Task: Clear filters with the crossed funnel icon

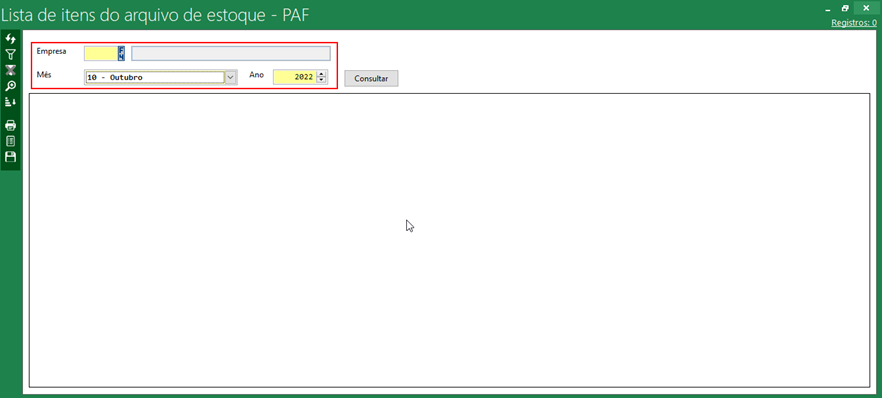Action: pyautogui.click(x=10, y=70)
